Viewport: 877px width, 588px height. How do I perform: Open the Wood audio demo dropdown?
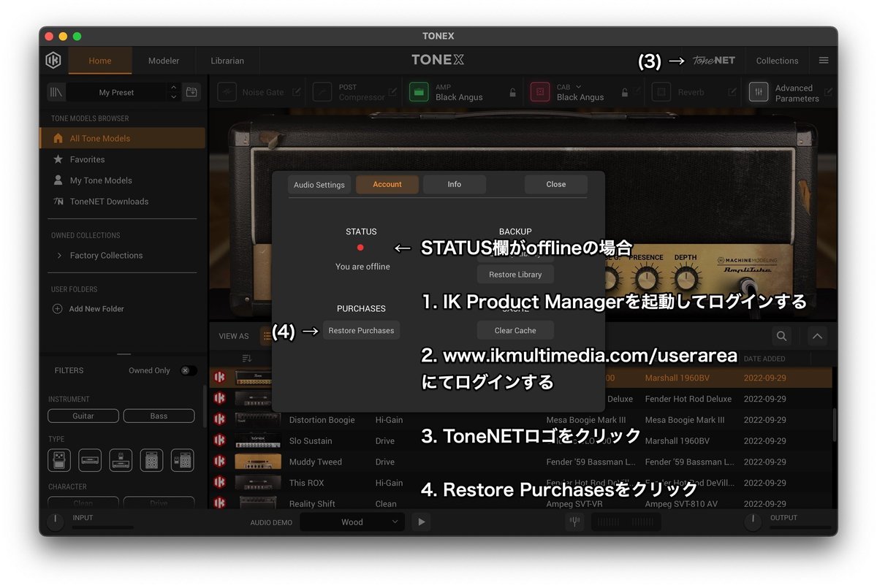352,522
